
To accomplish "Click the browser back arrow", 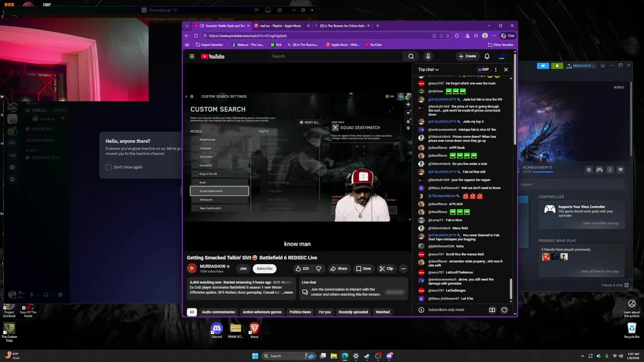I will click(187, 36).
